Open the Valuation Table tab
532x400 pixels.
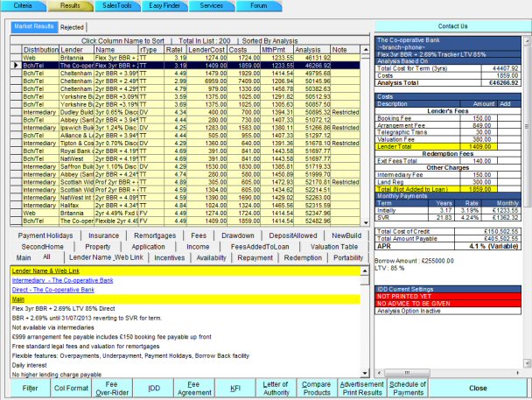click(334, 247)
